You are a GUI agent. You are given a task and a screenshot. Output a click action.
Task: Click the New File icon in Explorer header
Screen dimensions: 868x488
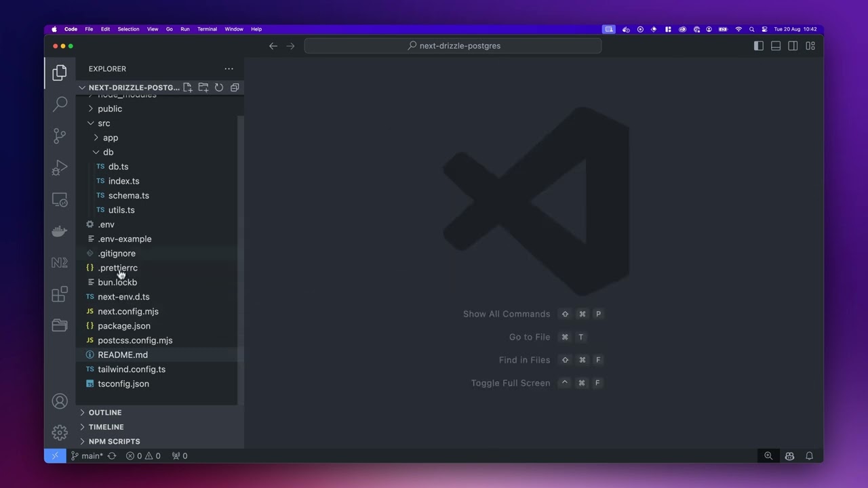pyautogui.click(x=188, y=87)
